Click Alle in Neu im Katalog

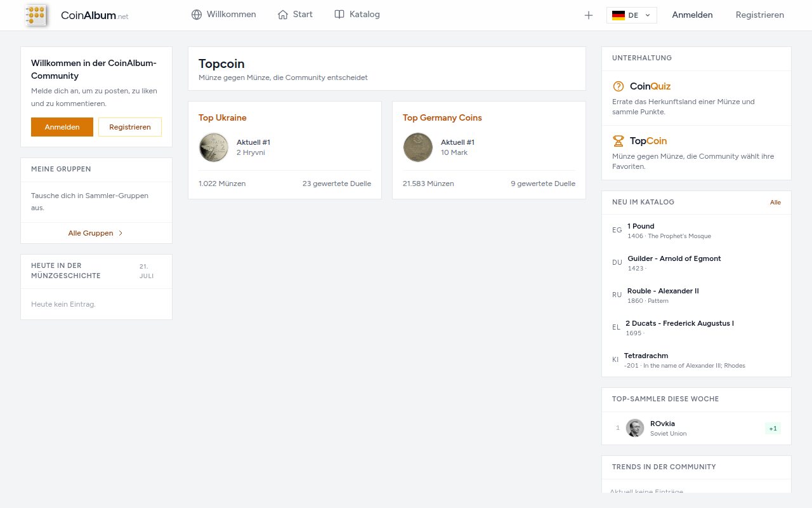[775, 202]
